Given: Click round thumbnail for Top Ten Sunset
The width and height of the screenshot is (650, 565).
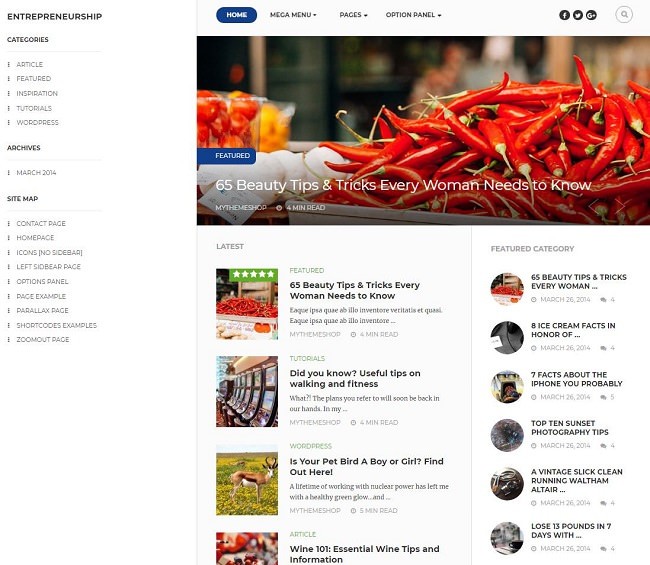Looking at the screenshot, I should (x=507, y=435).
